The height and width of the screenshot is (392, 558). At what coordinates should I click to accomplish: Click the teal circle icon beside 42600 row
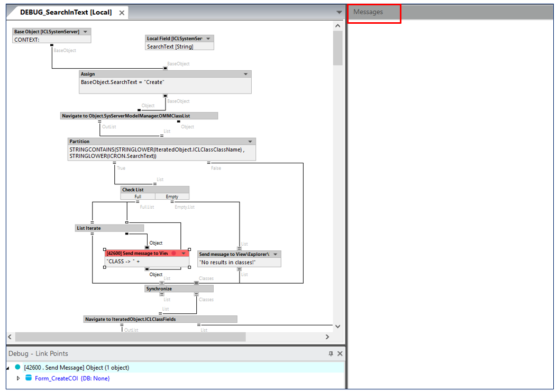coord(17,367)
